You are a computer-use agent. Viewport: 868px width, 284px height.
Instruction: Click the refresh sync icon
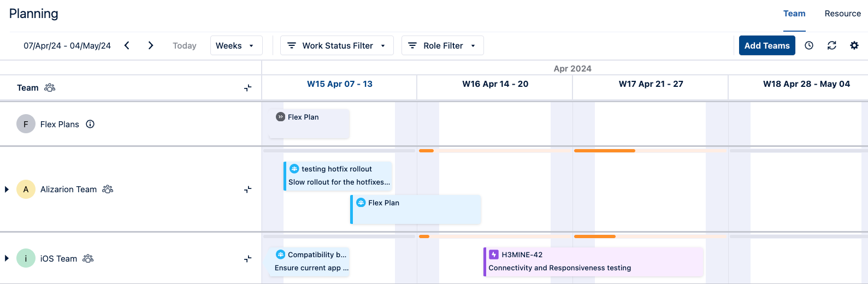(832, 46)
